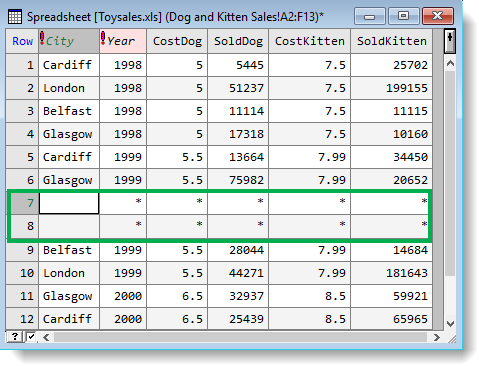This screenshot has width=479, height=366.
Task: Click SoldDog value 13664 in row 5
Action: click(x=238, y=157)
